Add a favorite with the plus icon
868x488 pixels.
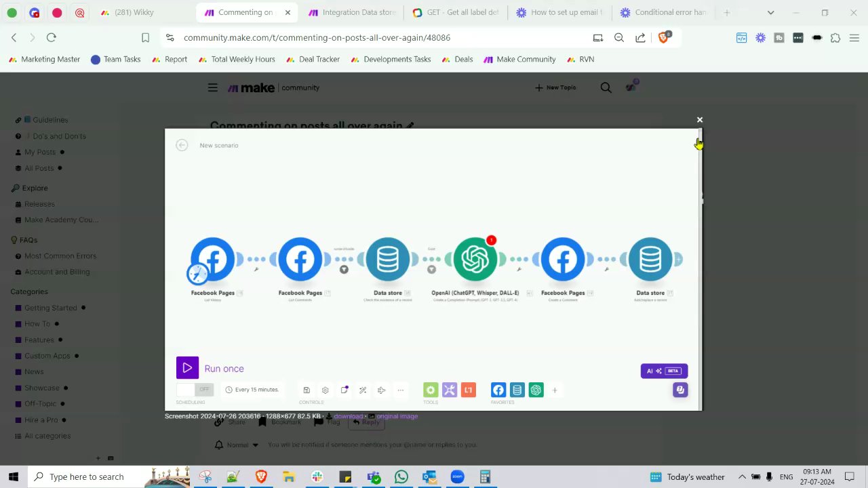[x=555, y=390]
